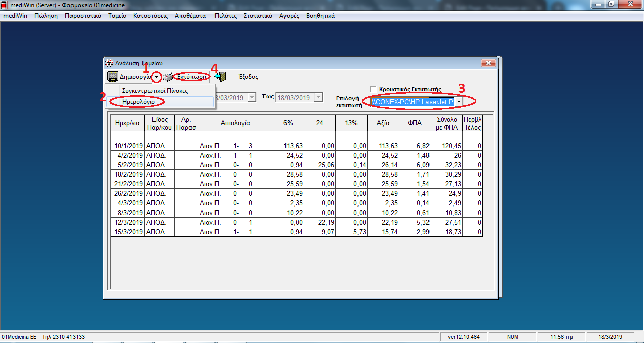Open the Πελάτες menu
This screenshot has height=343, width=644.
[225, 16]
